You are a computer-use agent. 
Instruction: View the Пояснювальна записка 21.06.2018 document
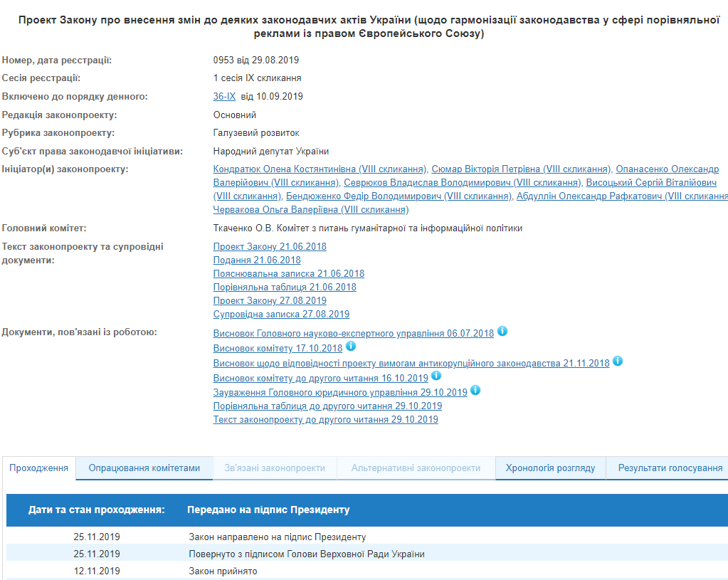click(288, 273)
